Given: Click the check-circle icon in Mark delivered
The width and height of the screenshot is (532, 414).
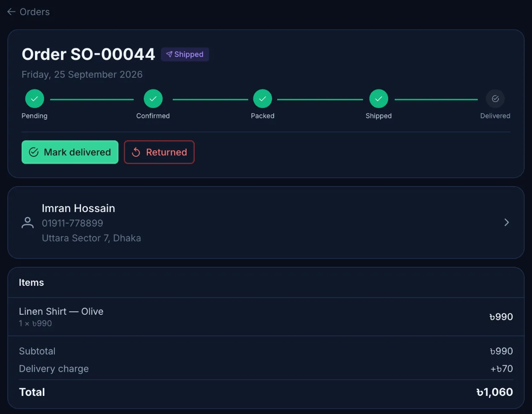Looking at the screenshot, I should point(34,152).
